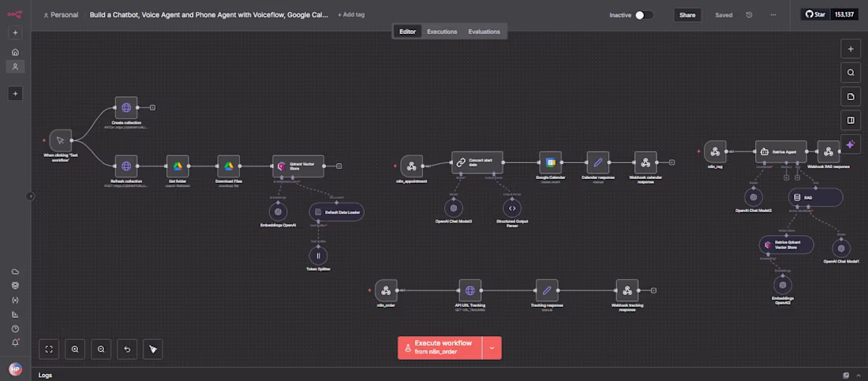Select the Get folder Google Drive node
This screenshot has height=381, width=868.
(x=178, y=166)
